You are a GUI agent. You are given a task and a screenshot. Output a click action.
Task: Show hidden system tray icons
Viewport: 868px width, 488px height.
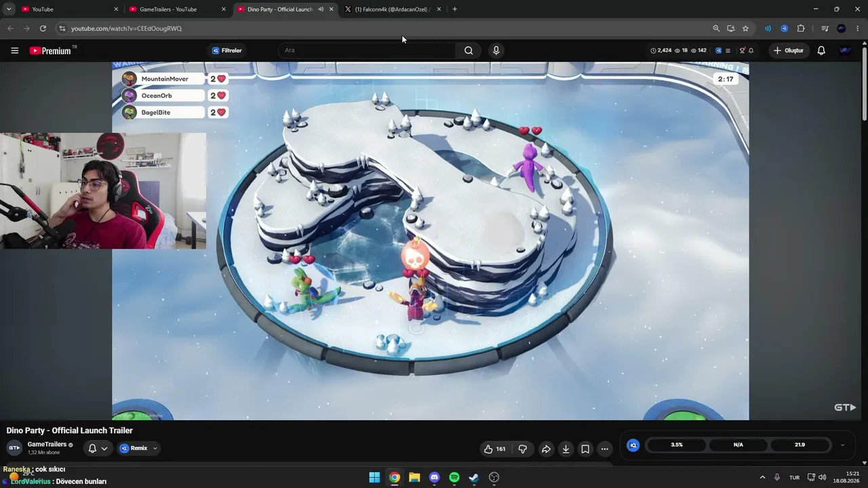(x=762, y=477)
